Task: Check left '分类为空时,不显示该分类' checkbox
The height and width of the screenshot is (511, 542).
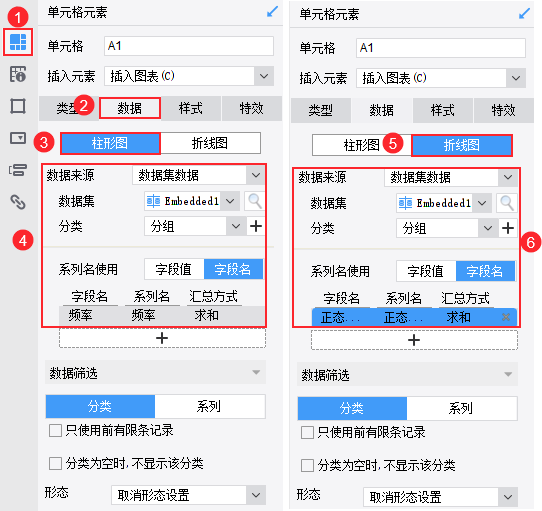Action: (55, 463)
